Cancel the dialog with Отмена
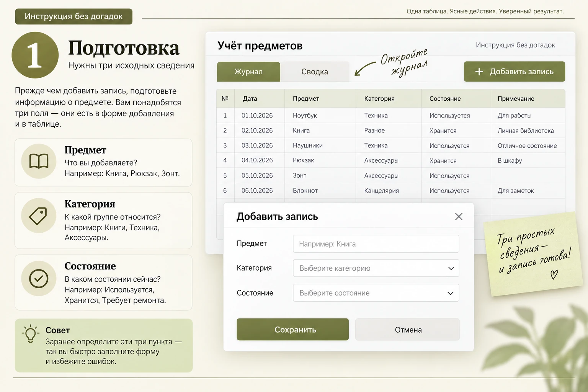Screen dimensions: 588x392 click(408, 330)
